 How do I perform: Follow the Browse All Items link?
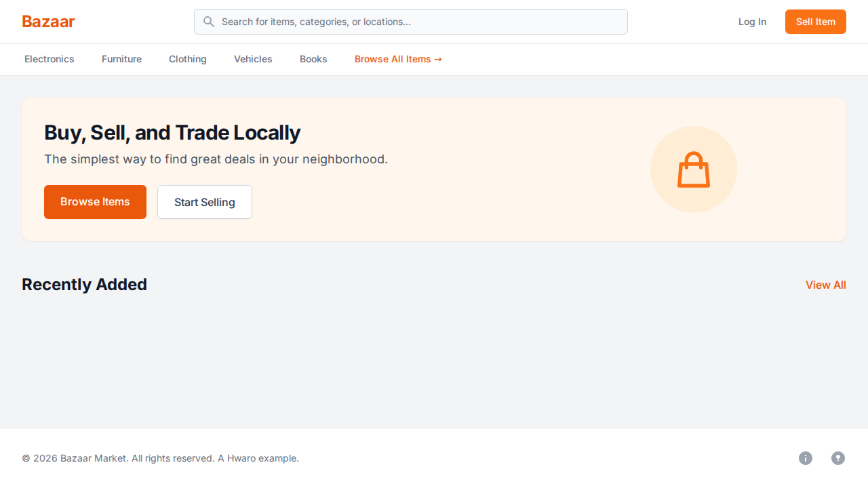click(x=398, y=60)
